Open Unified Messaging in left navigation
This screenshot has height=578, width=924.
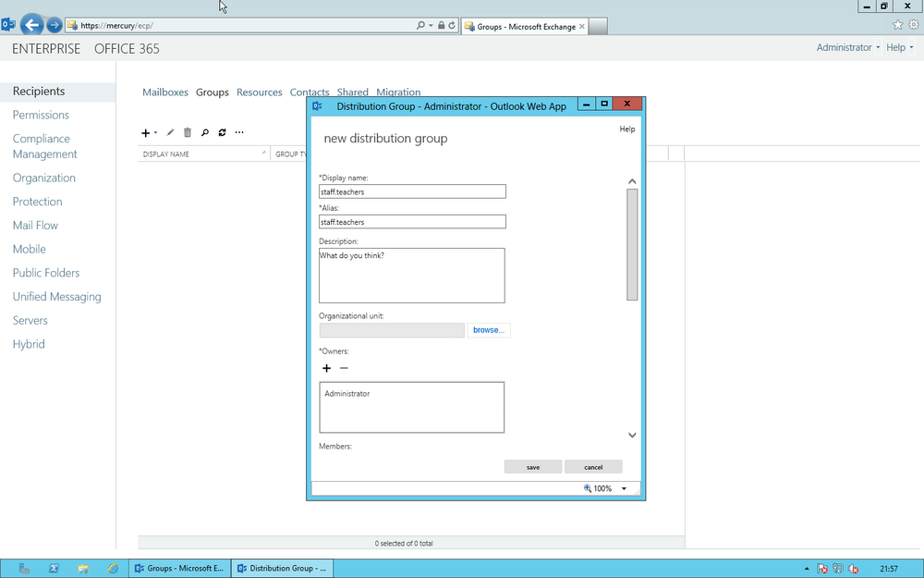pyautogui.click(x=56, y=297)
